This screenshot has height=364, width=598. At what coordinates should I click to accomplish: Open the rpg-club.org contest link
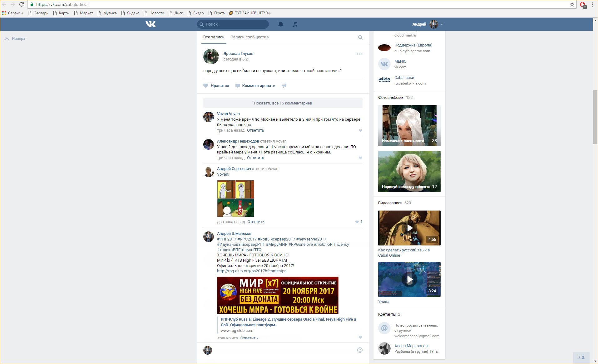coord(252,271)
